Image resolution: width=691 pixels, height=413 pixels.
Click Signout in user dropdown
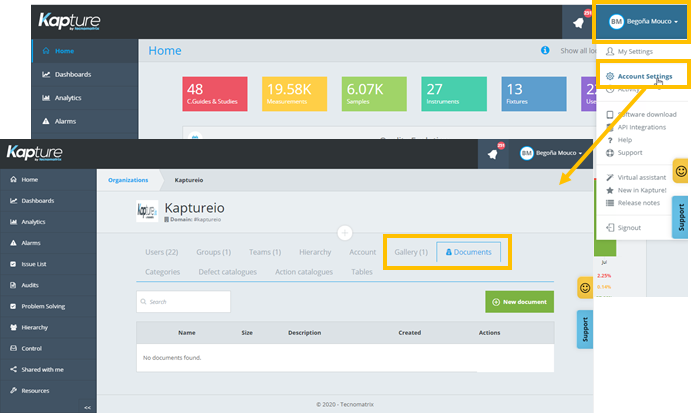coord(624,228)
